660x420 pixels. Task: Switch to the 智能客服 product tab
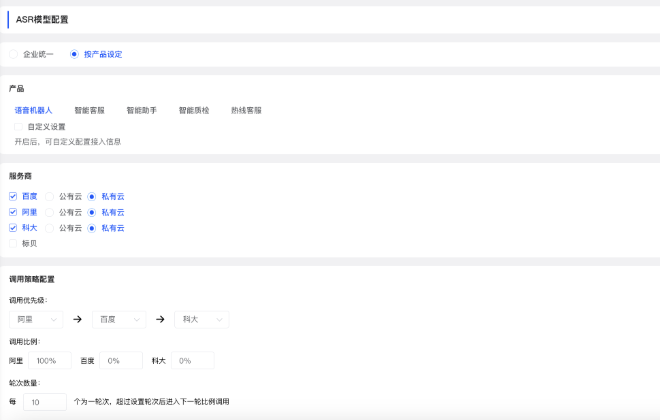[90, 110]
